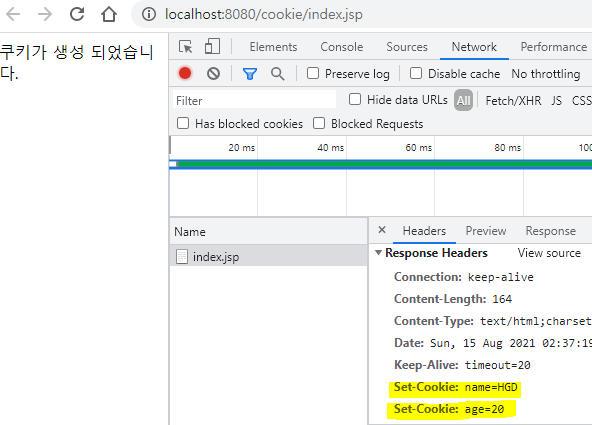Screen dimensions: 592x425
Task: Switch to the Console tab
Action: coord(342,47)
